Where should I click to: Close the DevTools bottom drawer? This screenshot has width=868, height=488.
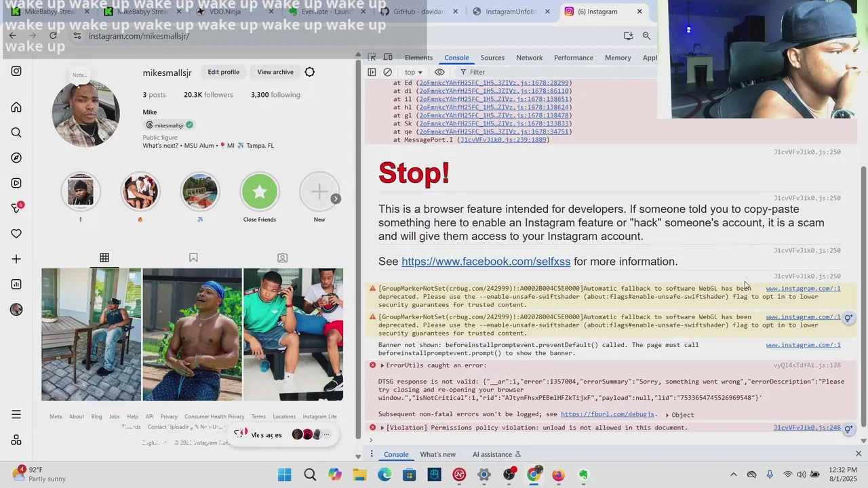859,453
